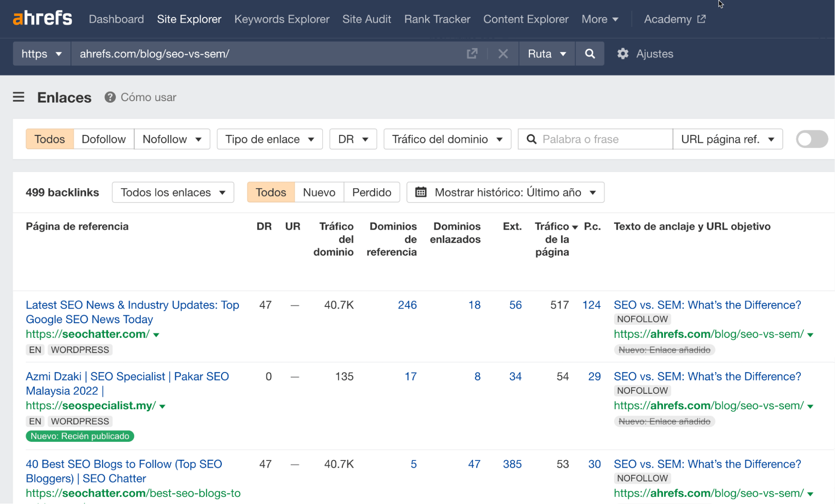This screenshot has height=504, width=835.
Task: Open the Ajustes settings gear
Action: tap(622, 53)
